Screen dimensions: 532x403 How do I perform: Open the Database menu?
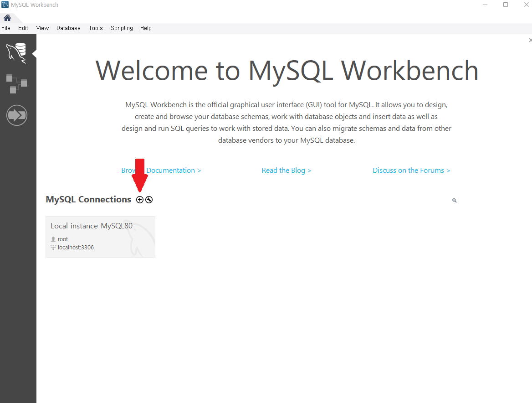click(68, 28)
